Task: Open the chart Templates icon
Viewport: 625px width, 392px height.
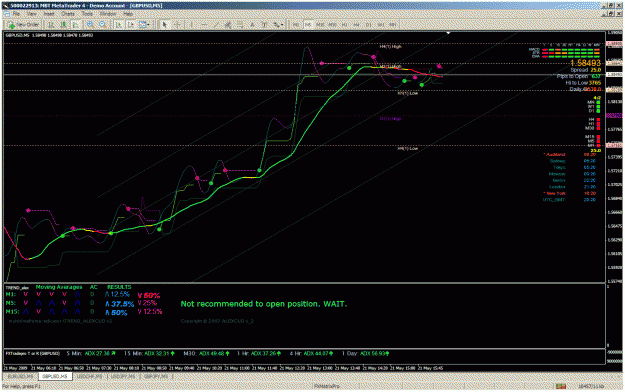Action: pyautogui.click(x=142, y=25)
